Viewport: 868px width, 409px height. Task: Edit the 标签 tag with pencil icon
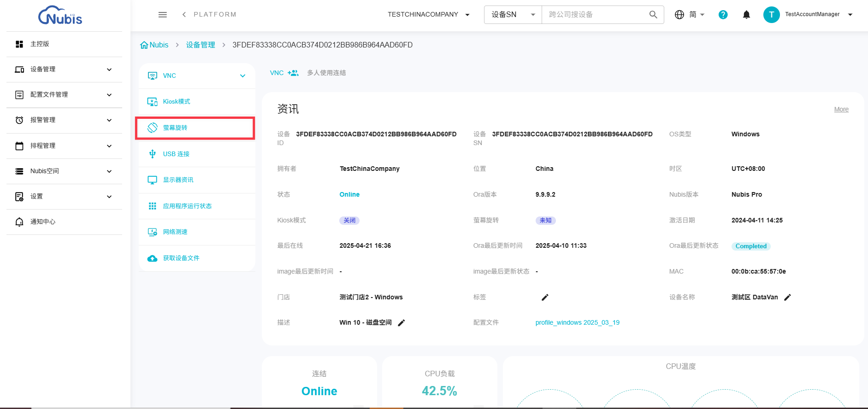point(545,298)
